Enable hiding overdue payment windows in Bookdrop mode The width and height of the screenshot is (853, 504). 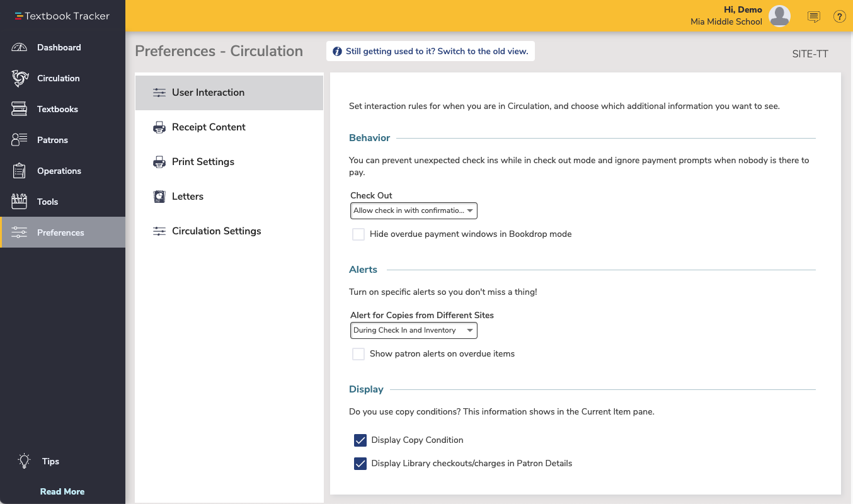click(358, 234)
